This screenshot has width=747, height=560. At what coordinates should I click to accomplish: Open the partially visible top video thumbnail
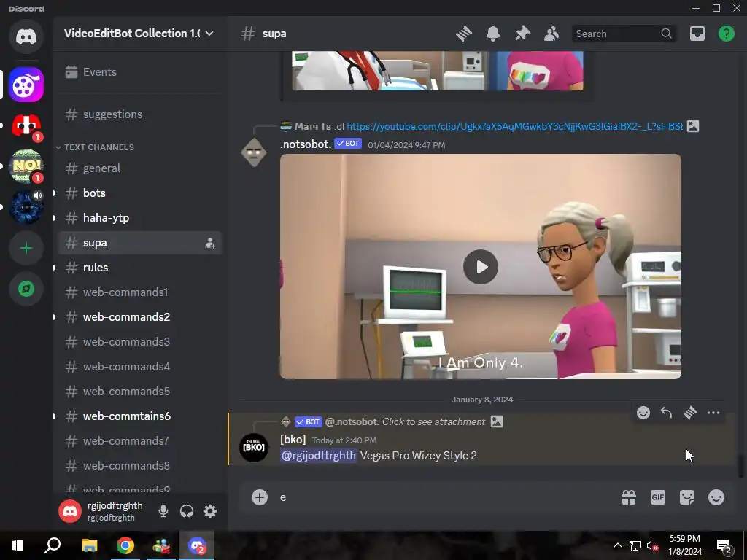coord(438,71)
